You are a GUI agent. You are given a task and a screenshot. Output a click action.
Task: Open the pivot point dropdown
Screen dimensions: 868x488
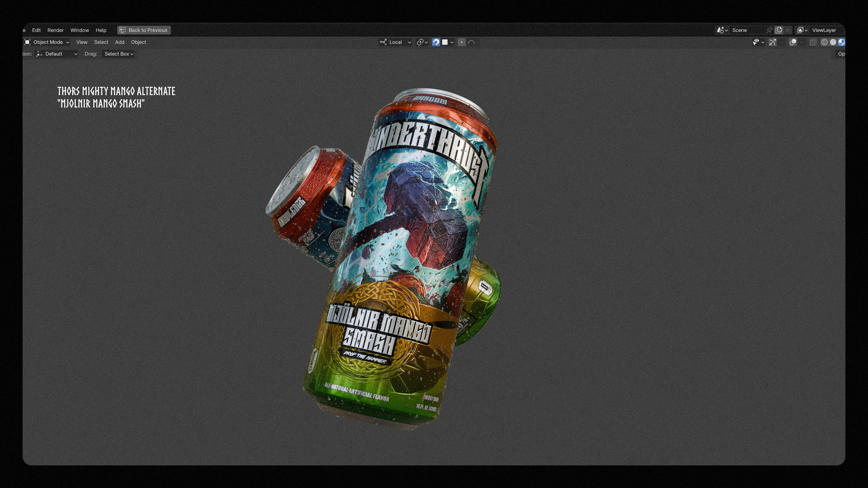point(422,42)
